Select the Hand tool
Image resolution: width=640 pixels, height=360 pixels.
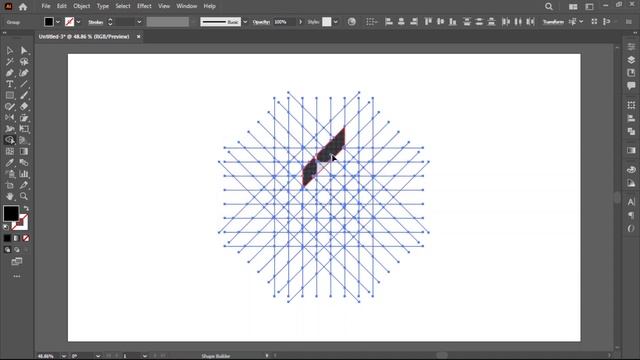(9, 196)
